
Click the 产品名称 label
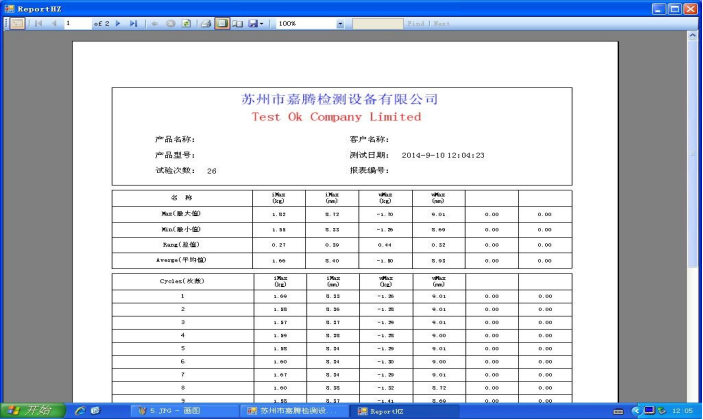point(175,139)
